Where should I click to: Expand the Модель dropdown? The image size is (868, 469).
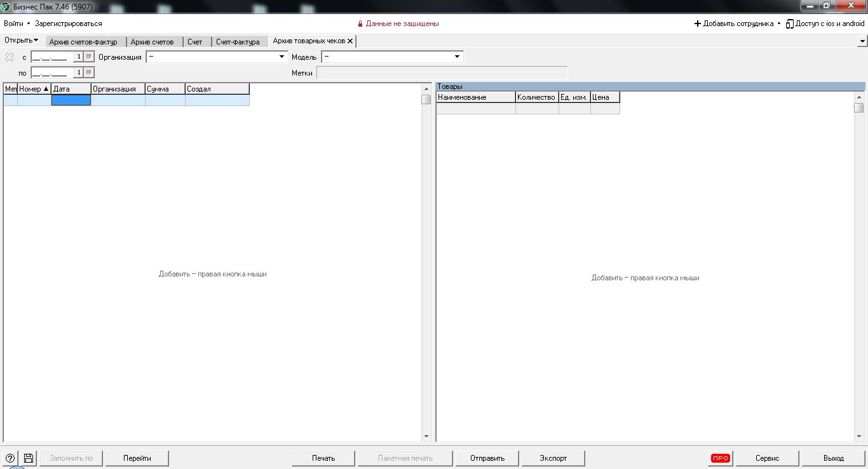[457, 57]
